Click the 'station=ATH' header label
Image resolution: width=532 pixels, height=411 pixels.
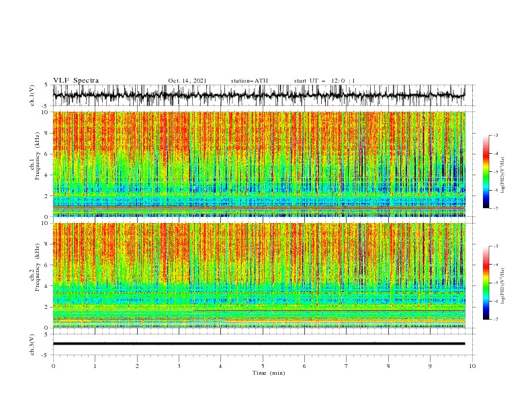coord(249,81)
